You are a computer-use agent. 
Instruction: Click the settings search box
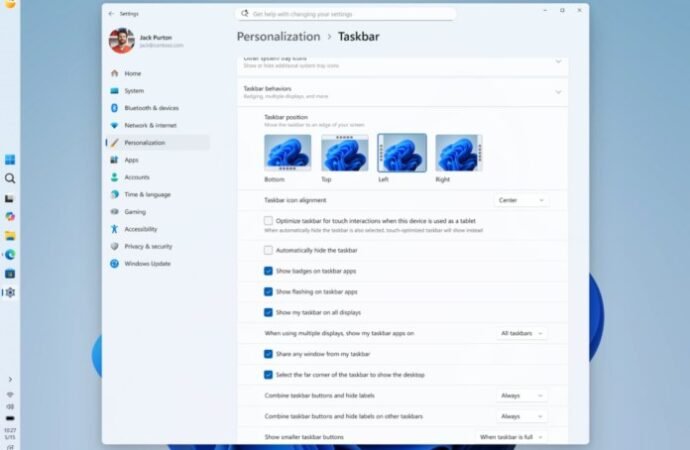(345, 14)
